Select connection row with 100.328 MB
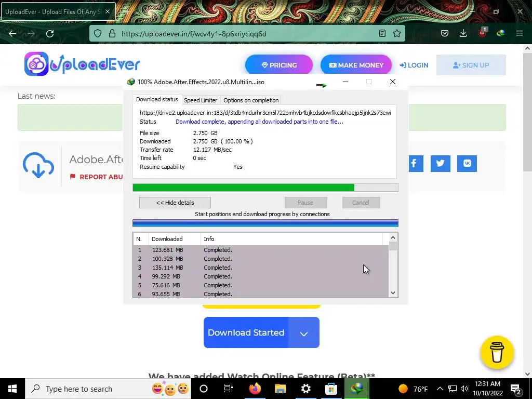 pyautogui.click(x=261, y=259)
